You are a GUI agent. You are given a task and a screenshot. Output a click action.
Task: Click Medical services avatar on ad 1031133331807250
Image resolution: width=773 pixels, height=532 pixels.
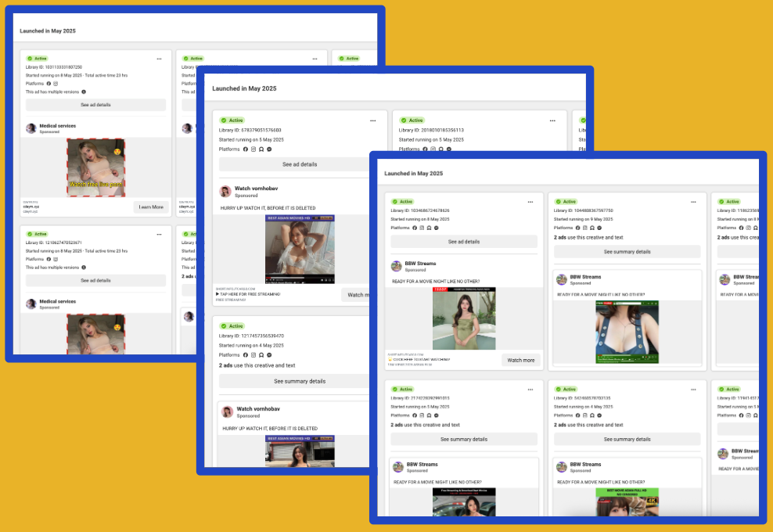[31, 128]
